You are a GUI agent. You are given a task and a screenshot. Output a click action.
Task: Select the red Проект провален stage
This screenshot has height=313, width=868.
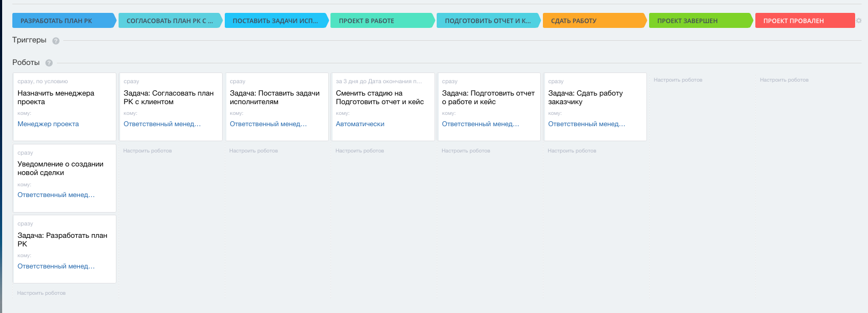[803, 21]
